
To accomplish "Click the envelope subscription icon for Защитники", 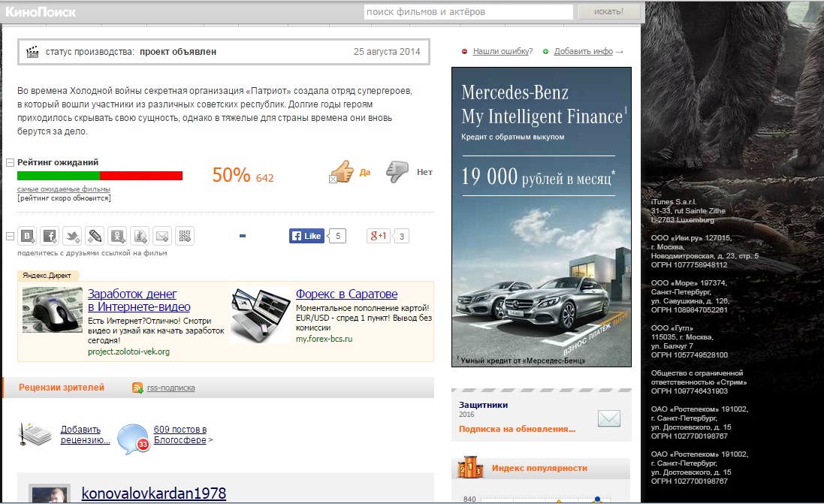I will point(609,418).
